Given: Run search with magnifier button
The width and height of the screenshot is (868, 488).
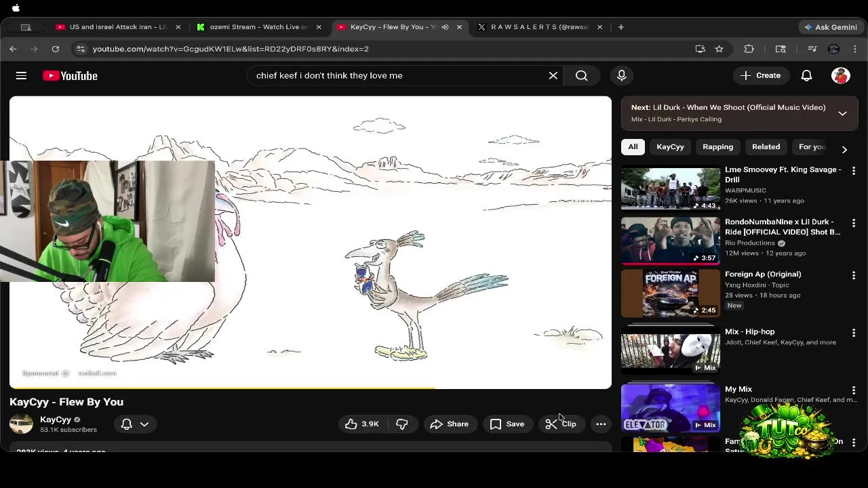Looking at the screenshot, I should [582, 75].
